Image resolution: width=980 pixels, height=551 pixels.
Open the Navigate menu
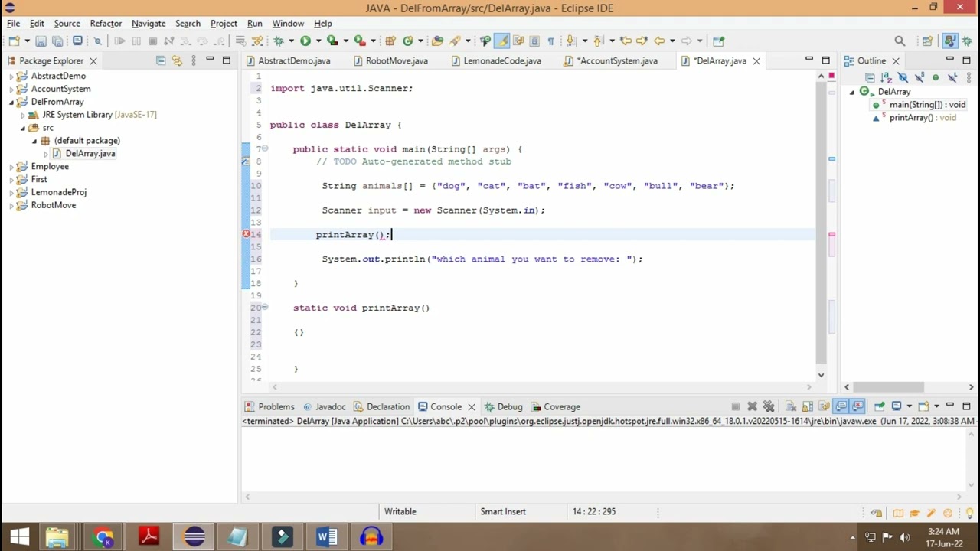[x=149, y=24]
